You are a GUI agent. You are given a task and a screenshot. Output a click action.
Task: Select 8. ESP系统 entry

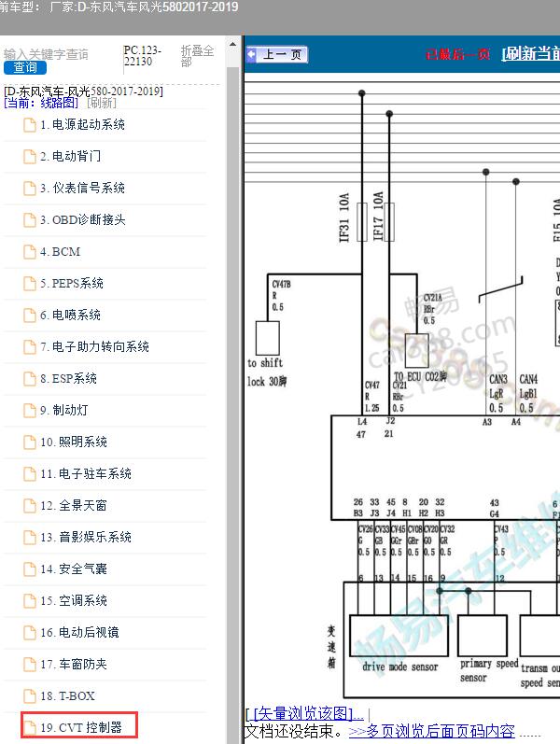(x=68, y=379)
